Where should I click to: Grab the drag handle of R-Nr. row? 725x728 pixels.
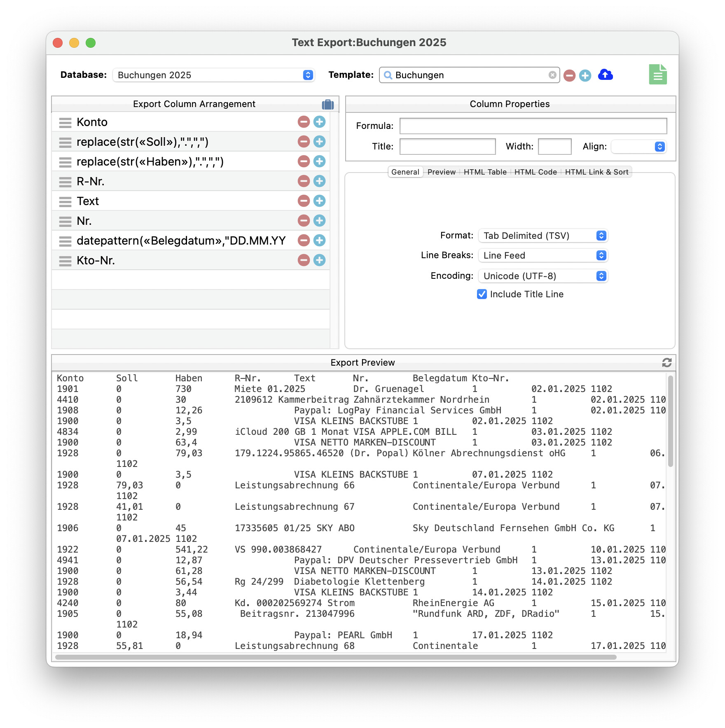[x=65, y=182]
